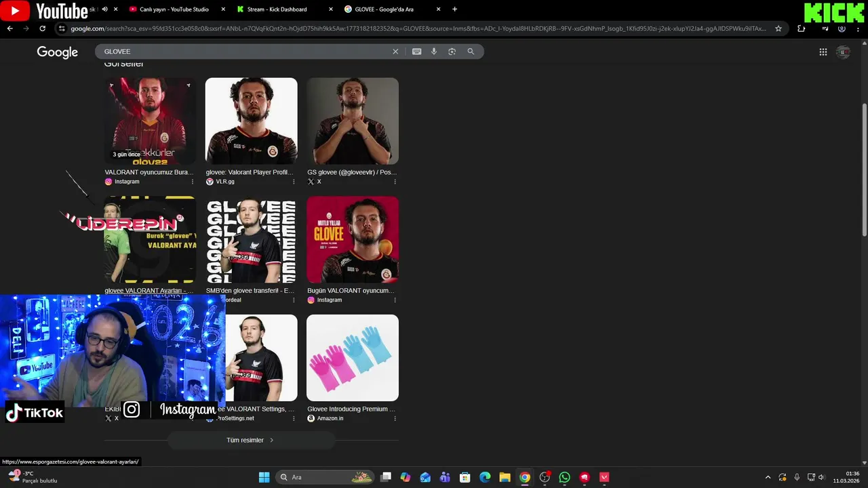Open the browser extensions puzzle icon
Viewport: 868px width, 488px height.
tap(802, 28)
